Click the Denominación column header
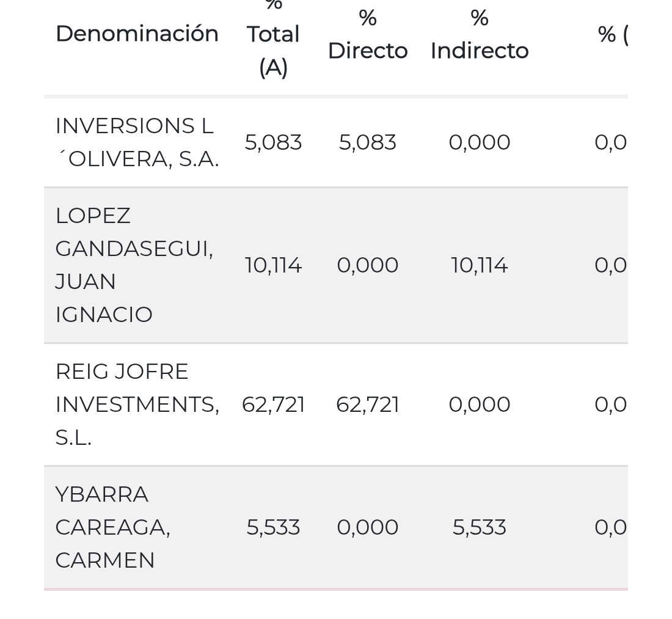 (137, 34)
